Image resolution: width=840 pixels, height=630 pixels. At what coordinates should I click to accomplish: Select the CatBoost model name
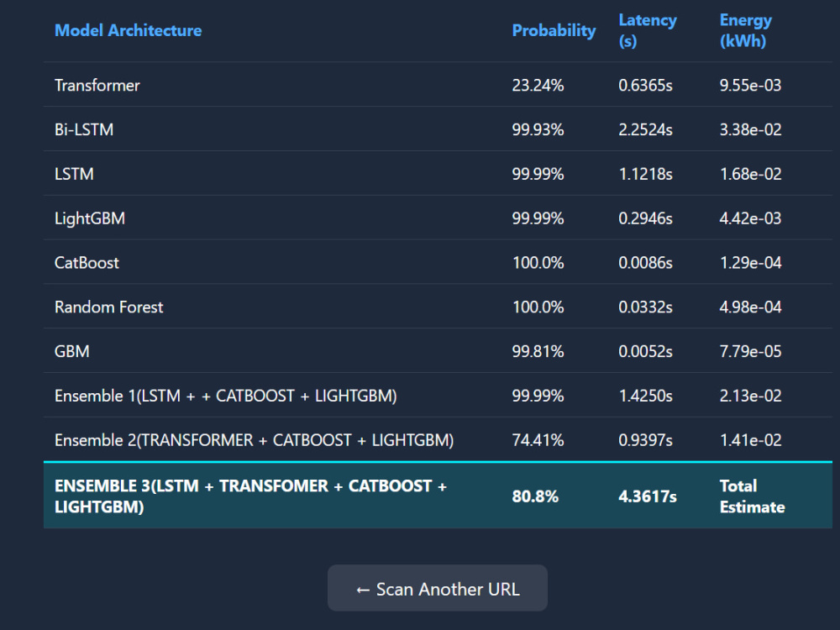click(x=87, y=263)
